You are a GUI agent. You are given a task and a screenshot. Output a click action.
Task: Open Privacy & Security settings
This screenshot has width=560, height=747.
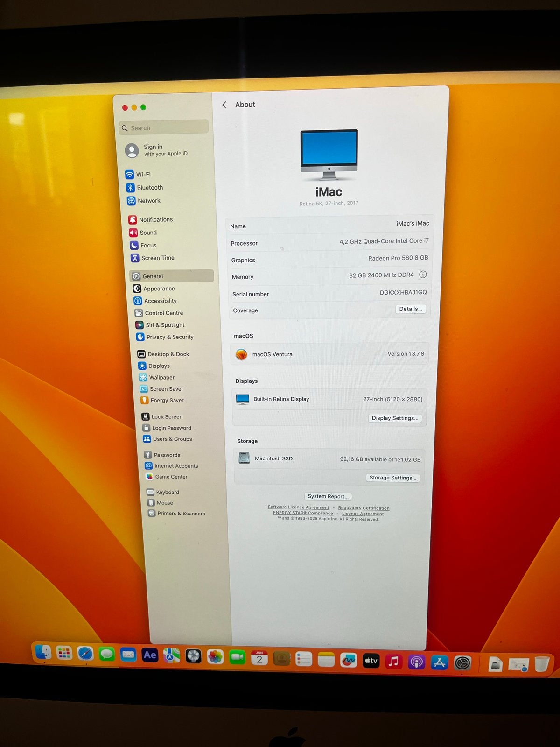point(165,337)
